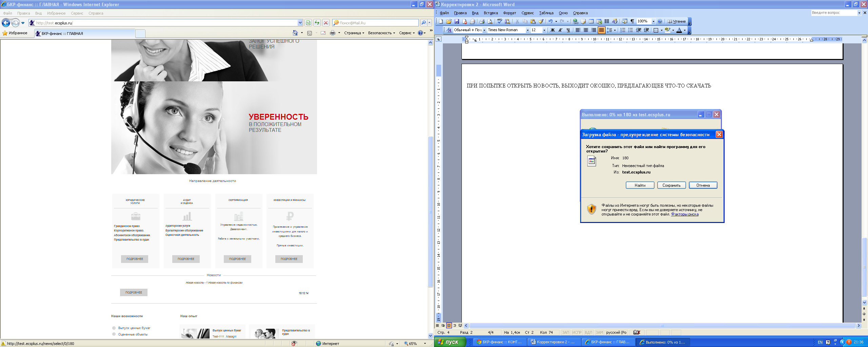868x347 pixels.
Task: Open the font size 12 dropdown
Action: [x=544, y=30]
